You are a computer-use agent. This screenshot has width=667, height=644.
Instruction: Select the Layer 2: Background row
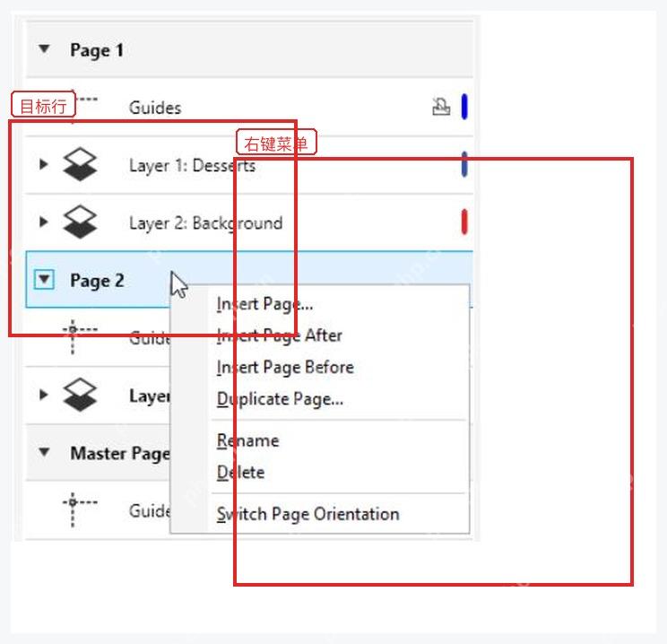click(x=249, y=222)
